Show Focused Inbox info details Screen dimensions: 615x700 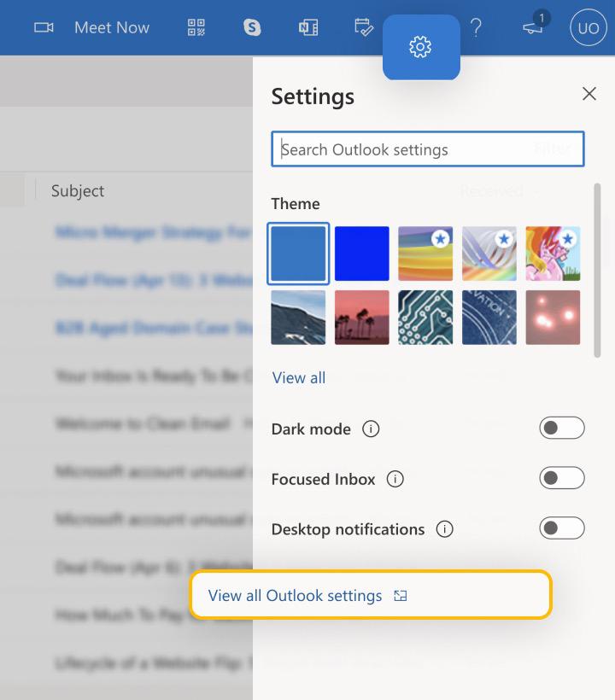(395, 480)
